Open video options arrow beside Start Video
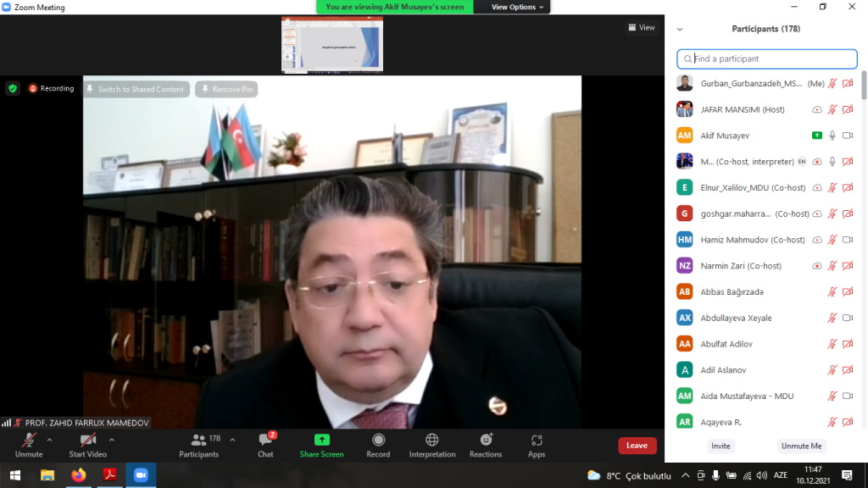This screenshot has height=488, width=868. pyautogui.click(x=112, y=441)
